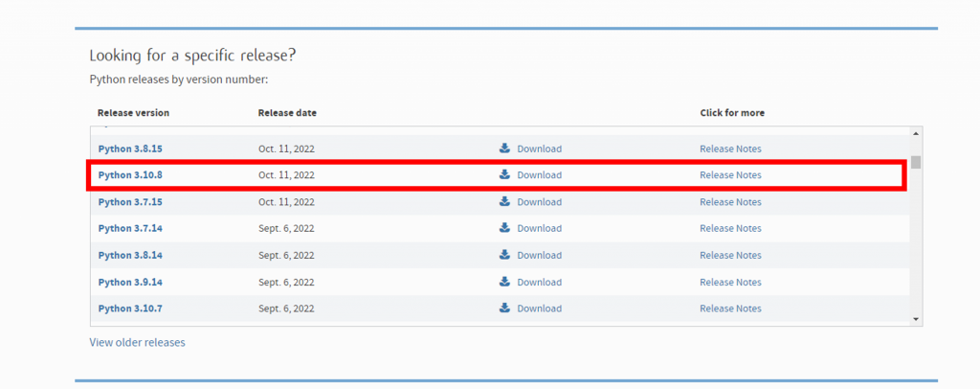Follow the View older releases link
This screenshot has width=980, height=389.
[138, 342]
